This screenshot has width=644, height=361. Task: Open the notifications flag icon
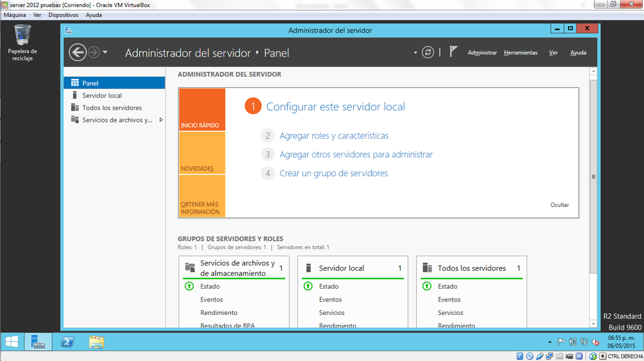[453, 52]
